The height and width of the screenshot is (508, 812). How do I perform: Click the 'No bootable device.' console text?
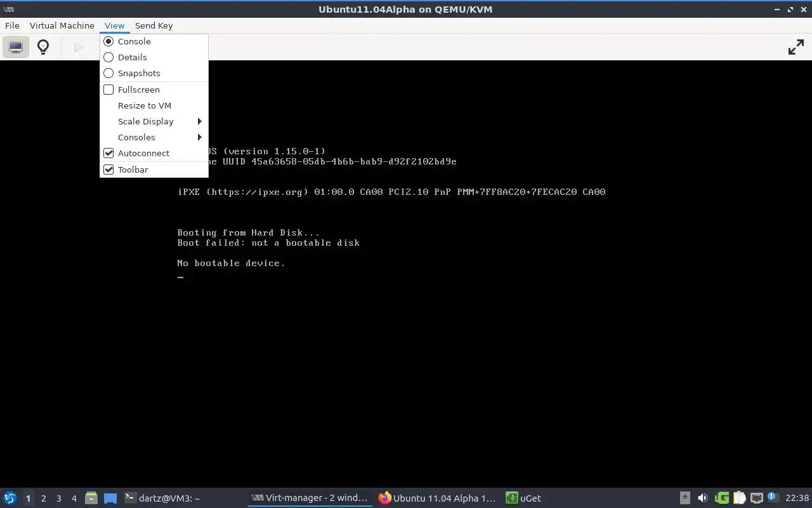(x=231, y=263)
